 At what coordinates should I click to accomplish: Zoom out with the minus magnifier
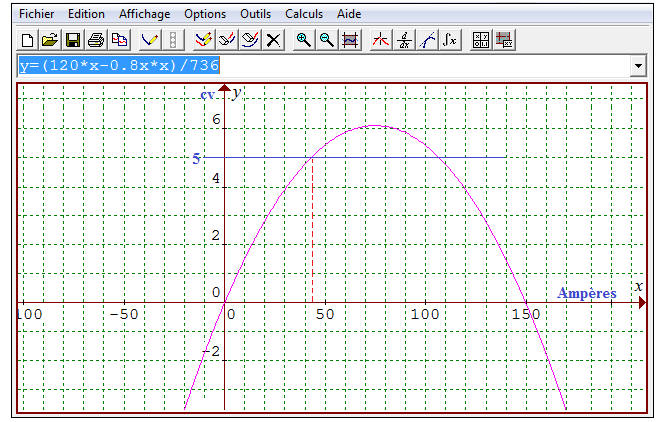327,40
